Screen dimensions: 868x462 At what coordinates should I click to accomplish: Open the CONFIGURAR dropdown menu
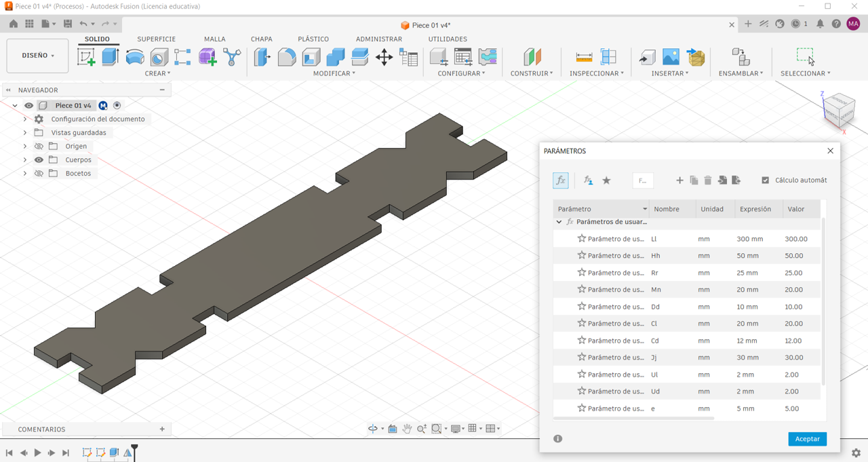pyautogui.click(x=461, y=73)
